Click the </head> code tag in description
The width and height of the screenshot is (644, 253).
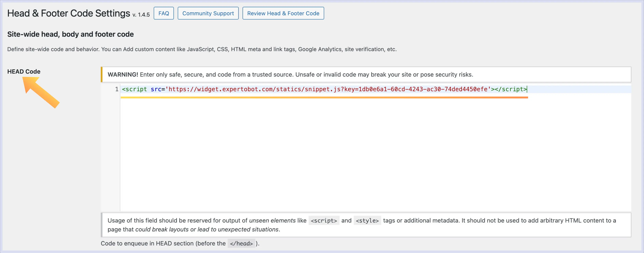(241, 243)
